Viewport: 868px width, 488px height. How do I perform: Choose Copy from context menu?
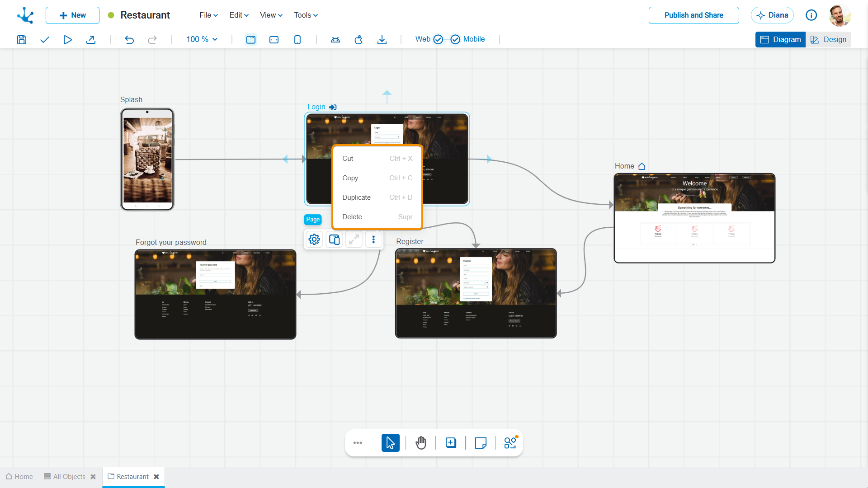point(377,178)
